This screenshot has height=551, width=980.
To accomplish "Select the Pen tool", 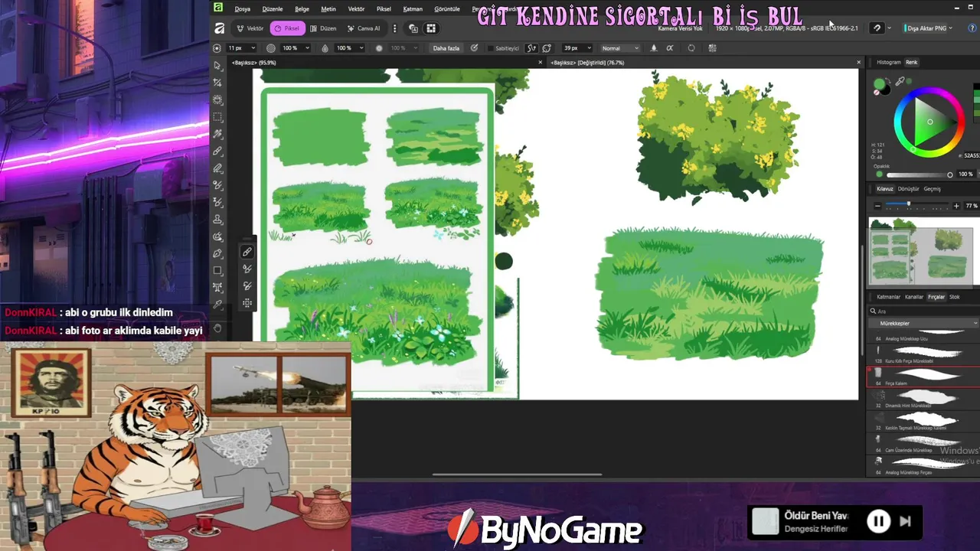I will [218, 253].
